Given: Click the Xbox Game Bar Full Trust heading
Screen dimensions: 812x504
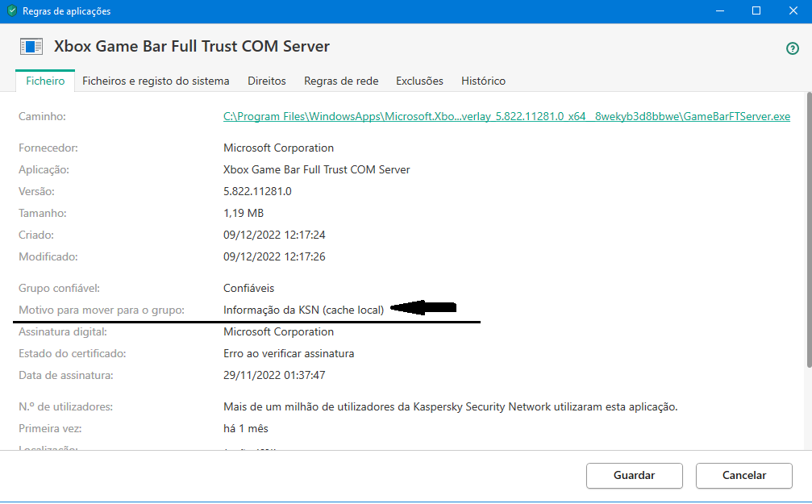Looking at the screenshot, I should pos(192,46).
